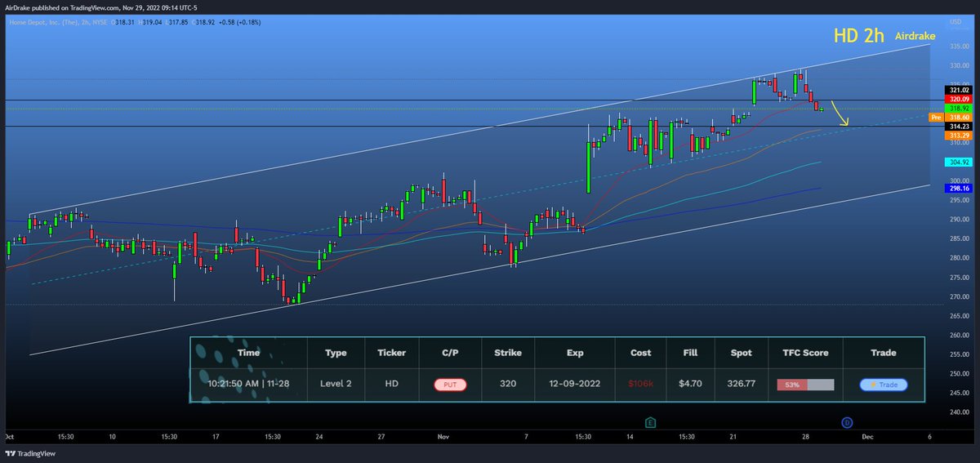The width and height of the screenshot is (980, 463).
Task: Click the 310.00 price axis tick
Action: click(958, 142)
